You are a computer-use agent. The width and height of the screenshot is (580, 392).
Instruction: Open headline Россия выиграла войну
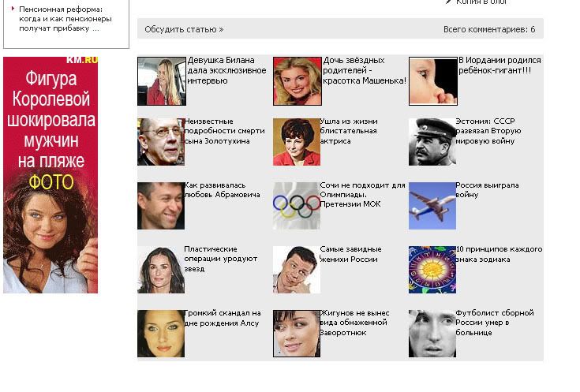[487, 190]
